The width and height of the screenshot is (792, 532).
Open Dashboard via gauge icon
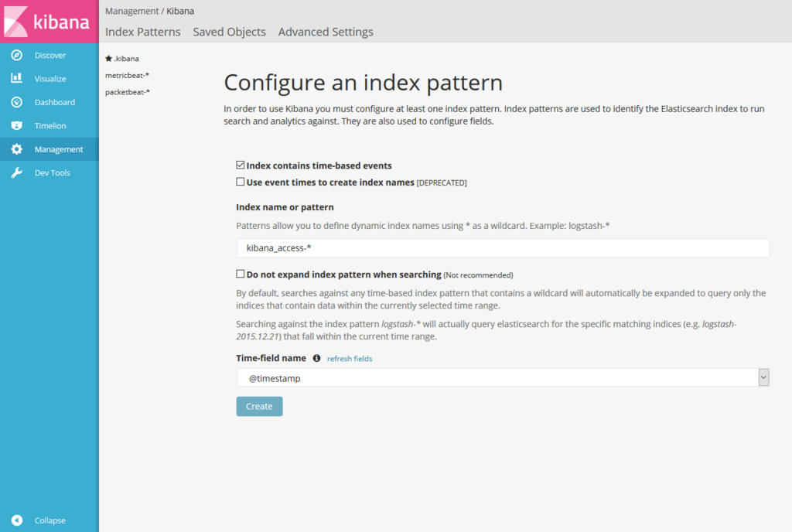pyautogui.click(x=17, y=102)
